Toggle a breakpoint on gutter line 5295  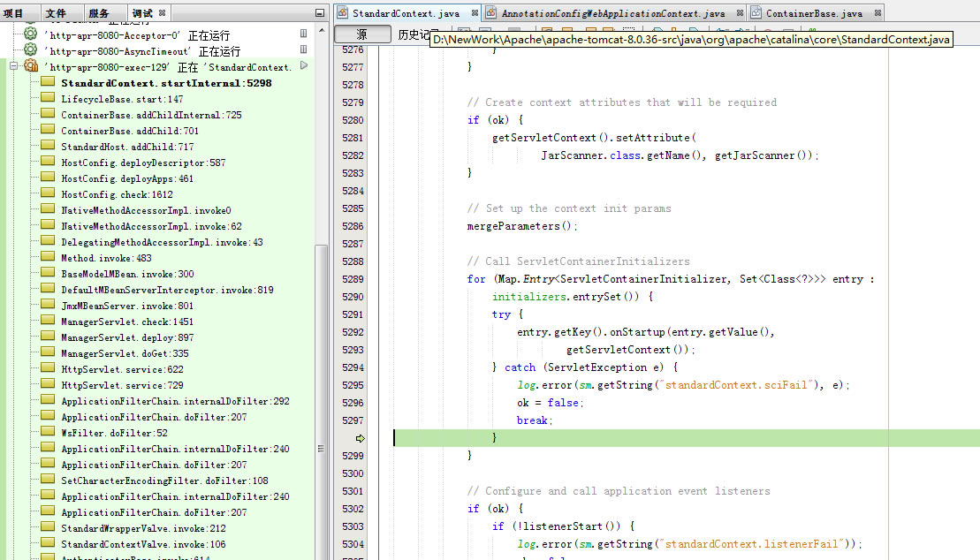[x=353, y=385]
